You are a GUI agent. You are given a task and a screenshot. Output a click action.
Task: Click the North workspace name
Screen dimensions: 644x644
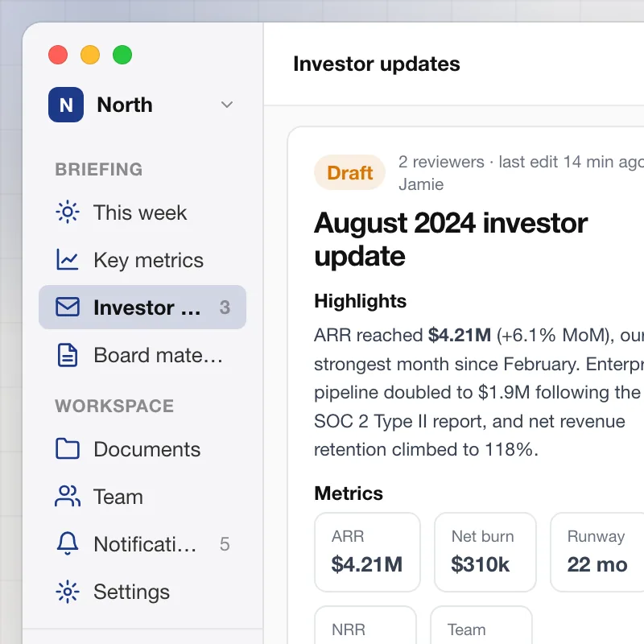125,105
